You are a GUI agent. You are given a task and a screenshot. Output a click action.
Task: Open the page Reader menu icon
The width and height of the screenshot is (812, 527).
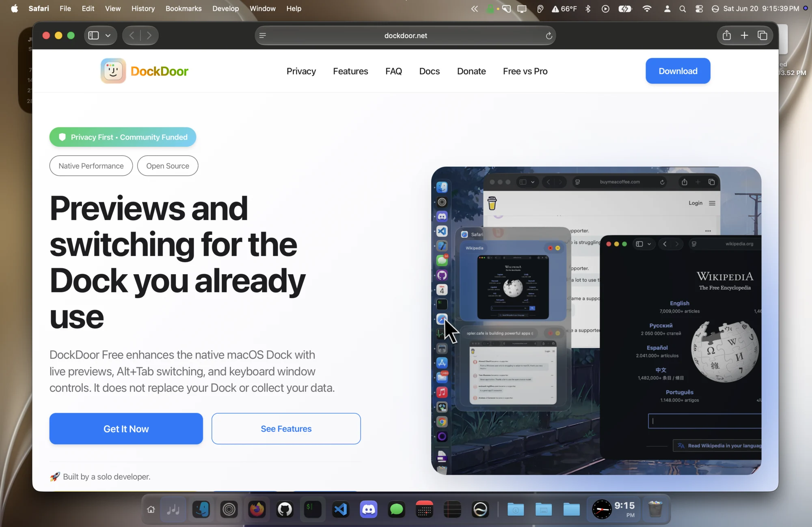coord(263,36)
